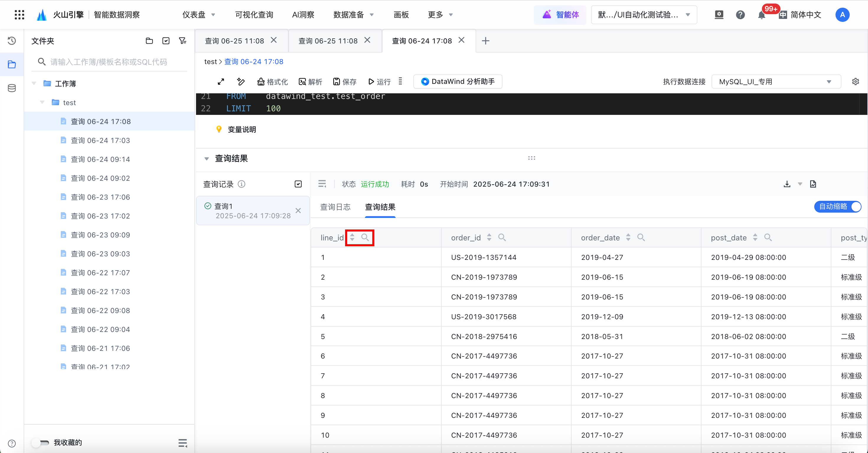Search within the post_date column
The image size is (868, 453).
pyautogui.click(x=768, y=237)
